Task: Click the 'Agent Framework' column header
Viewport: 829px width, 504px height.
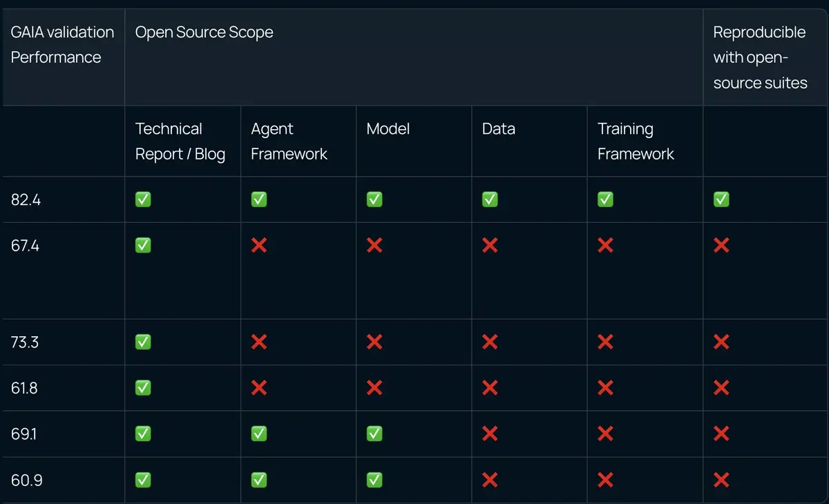Action: pos(289,142)
